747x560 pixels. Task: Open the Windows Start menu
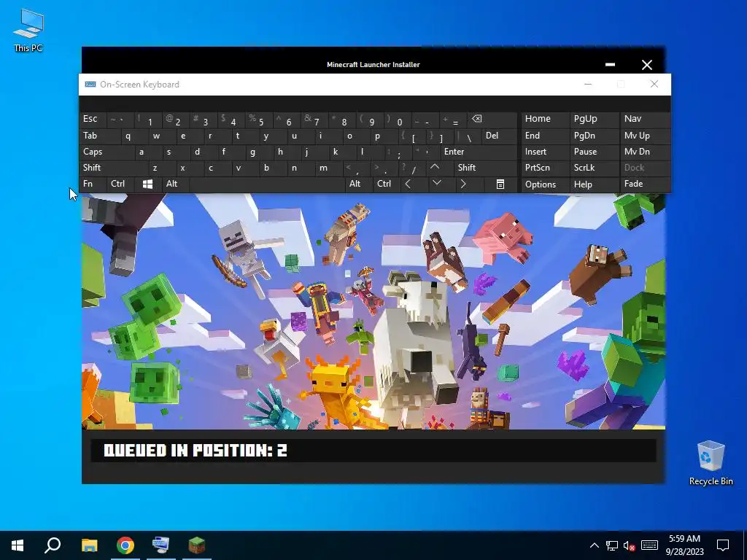click(18, 545)
